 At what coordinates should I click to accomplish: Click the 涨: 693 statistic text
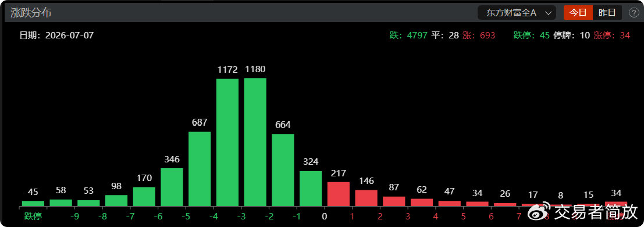pyautogui.click(x=479, y=36)
